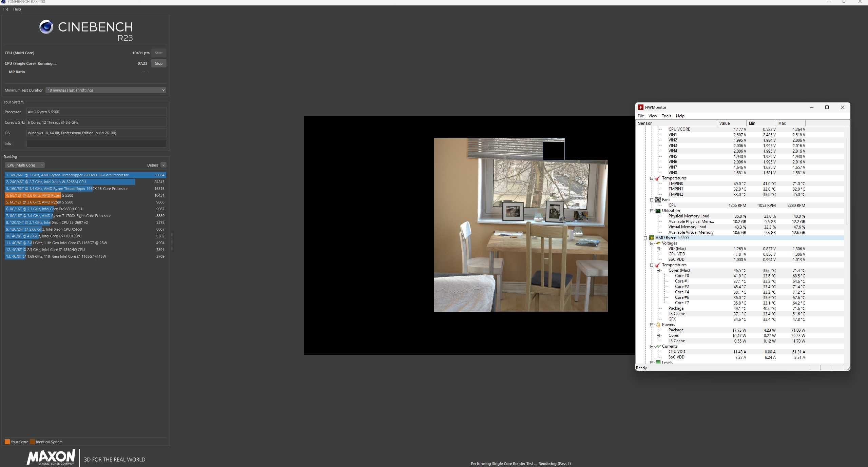This screenshot has height=467, width=868.
Task: Click the OS field Windows 10
Action: click(x=96, y=133)
